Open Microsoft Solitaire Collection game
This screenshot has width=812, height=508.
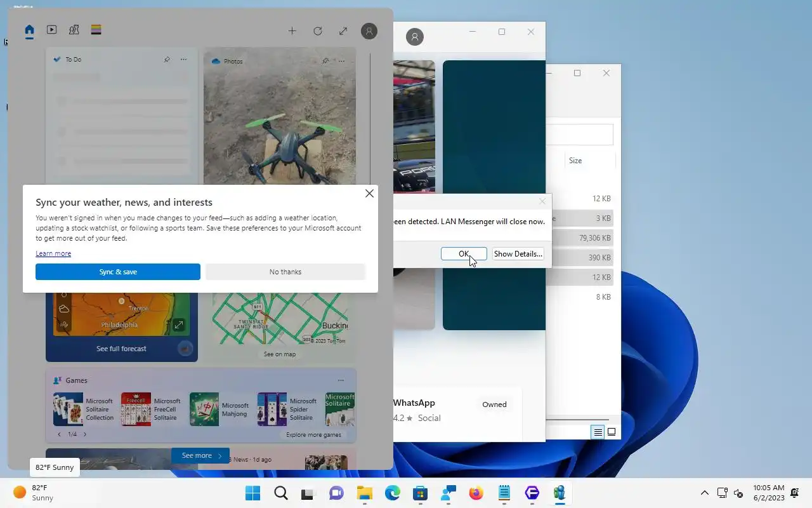[x=84, y=409]
